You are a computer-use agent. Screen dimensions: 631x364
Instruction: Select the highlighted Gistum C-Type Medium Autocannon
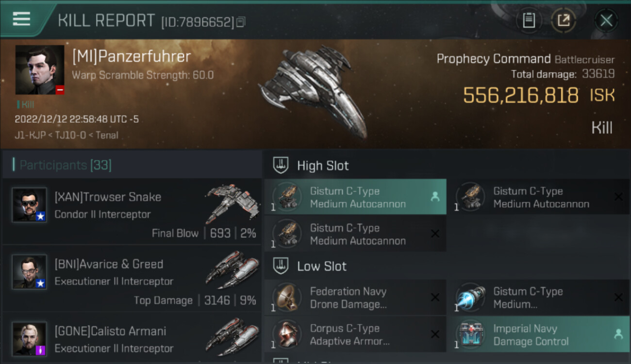(x=355, y=197)
